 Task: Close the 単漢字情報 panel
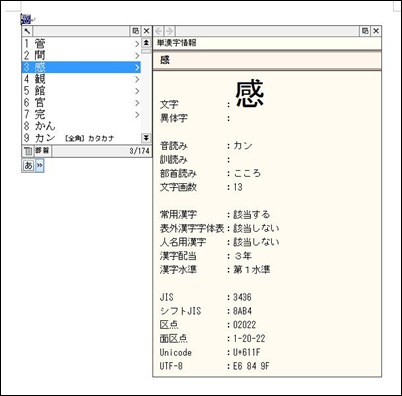[x=376, y=31]
